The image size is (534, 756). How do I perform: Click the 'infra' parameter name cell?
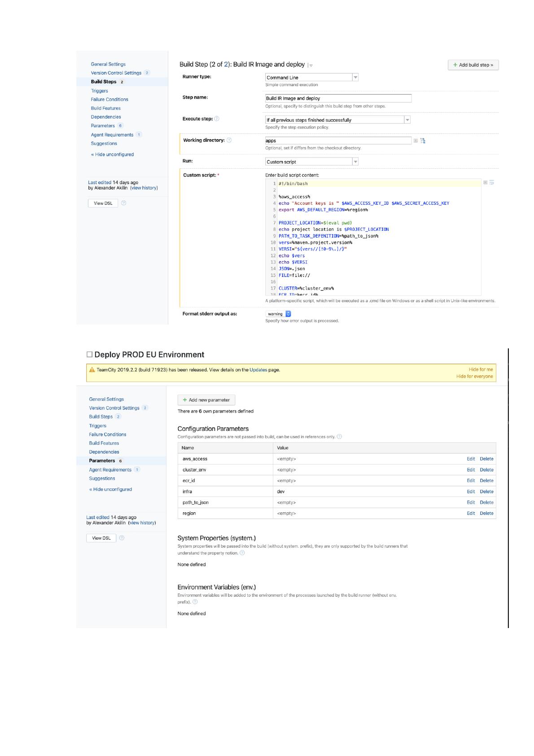pos(225,492)
